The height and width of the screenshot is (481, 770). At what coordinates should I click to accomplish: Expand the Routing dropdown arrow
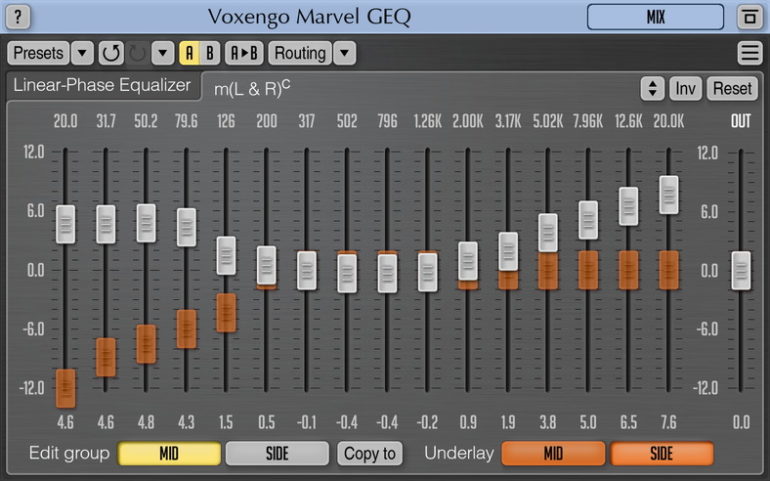click(x=344, y=53)
